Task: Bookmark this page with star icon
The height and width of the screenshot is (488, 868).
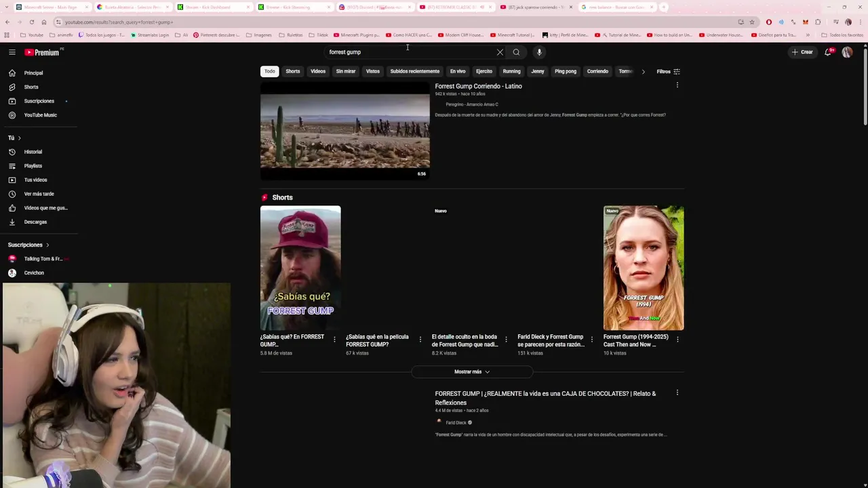Action: [x=751, y=22]
